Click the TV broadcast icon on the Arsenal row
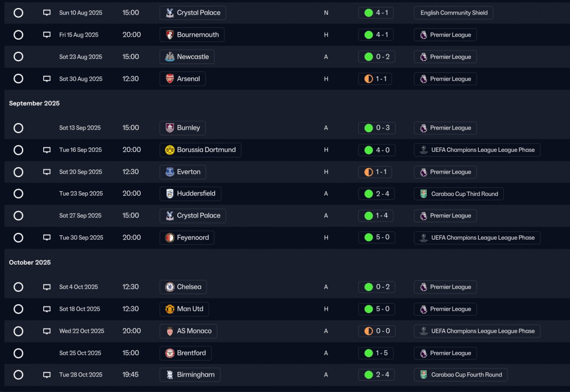Viewport: 570px width, 392px height. click(x=47, y=79)
